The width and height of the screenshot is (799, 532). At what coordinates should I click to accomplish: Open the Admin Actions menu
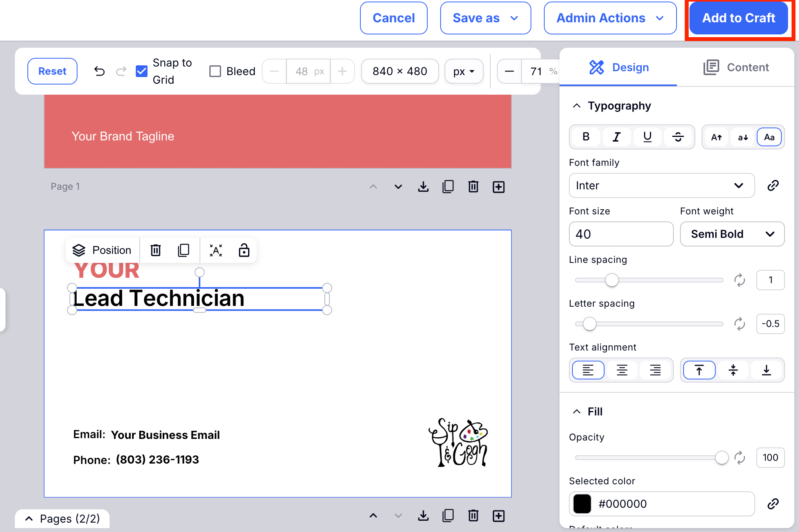click(610, 18)
